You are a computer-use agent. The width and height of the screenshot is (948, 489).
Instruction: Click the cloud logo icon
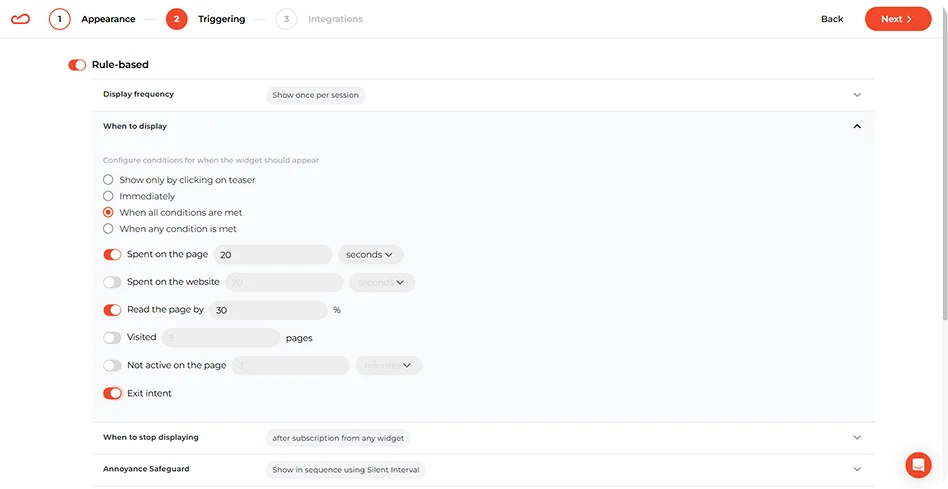click(x=20, y=19)
